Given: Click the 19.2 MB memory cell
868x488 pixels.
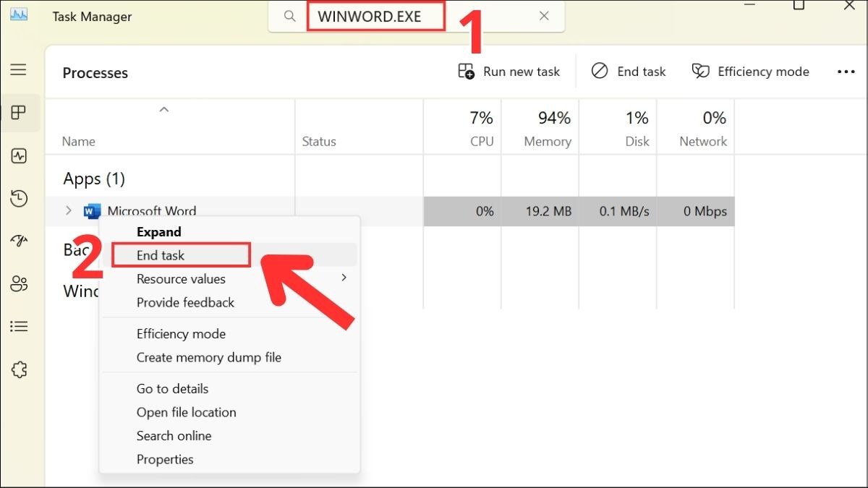Looking at the screenshot, I should [x=540, y=211].
